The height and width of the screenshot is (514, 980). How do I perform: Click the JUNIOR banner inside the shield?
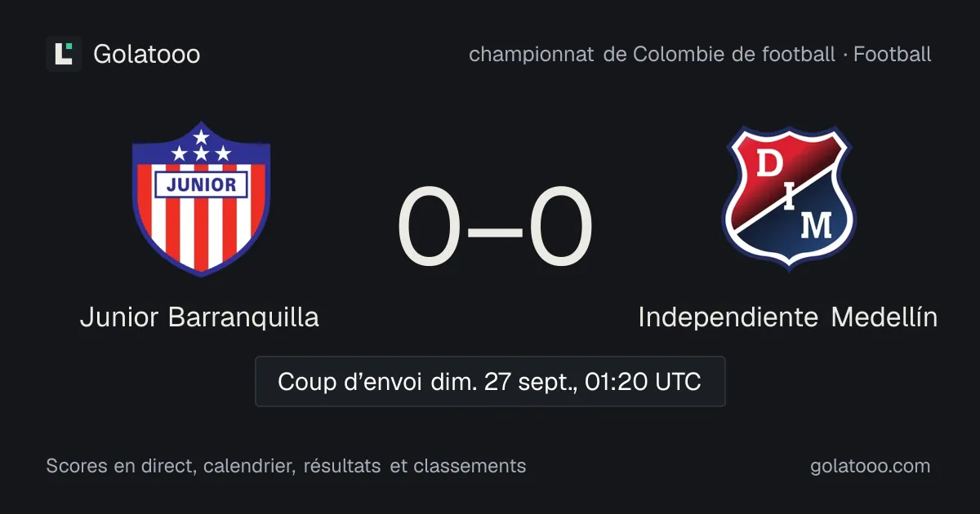click(201, 184)
